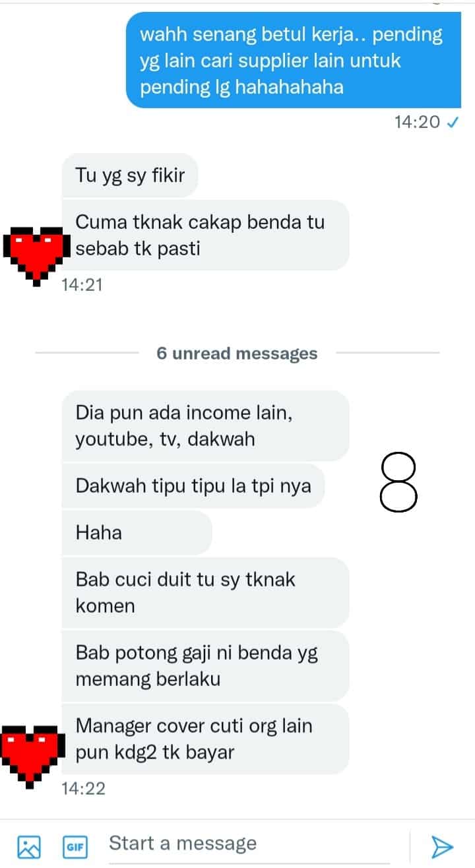Open the image attachment icon
Screen dimensions: 475x868
[29, 846]
